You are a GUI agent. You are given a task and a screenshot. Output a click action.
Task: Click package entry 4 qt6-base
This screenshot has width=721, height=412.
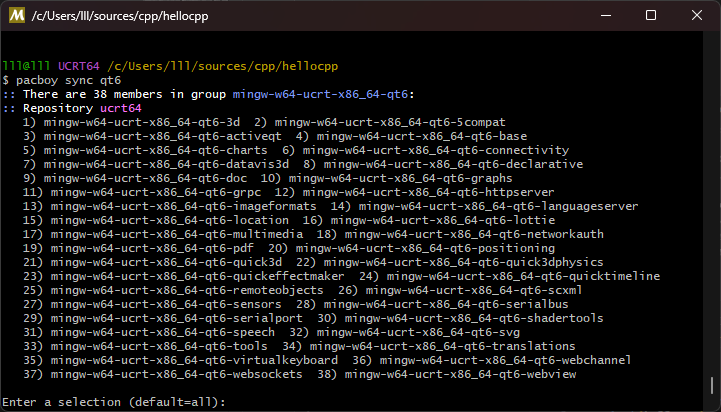pyautogui.click(x=411, y=136)
